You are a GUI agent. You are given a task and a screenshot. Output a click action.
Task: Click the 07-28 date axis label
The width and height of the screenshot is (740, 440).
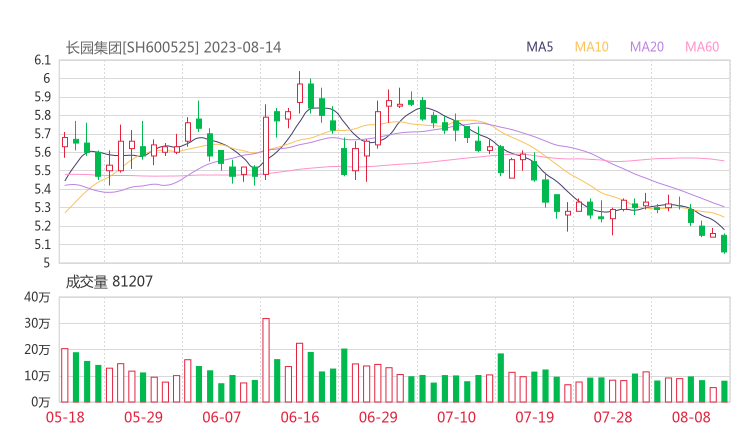point(613,417)
